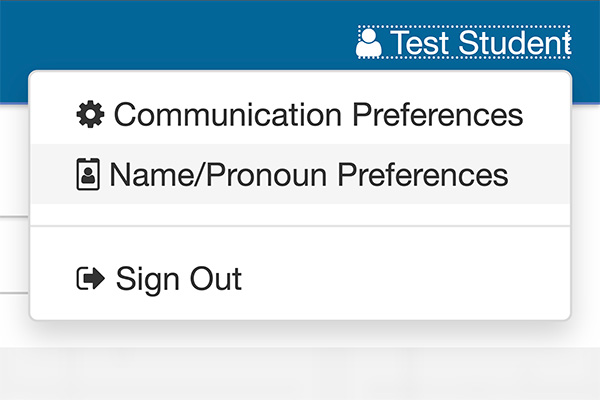Screen dimensions: 600x400
Task: Click the divider line above Sign Out
Action: tap(300, 226)
